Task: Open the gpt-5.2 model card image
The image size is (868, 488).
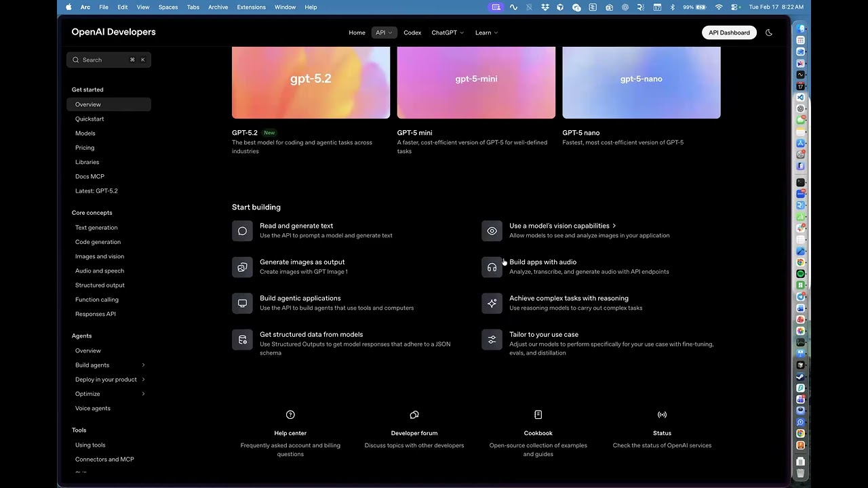Action: [x=311, y=83]
